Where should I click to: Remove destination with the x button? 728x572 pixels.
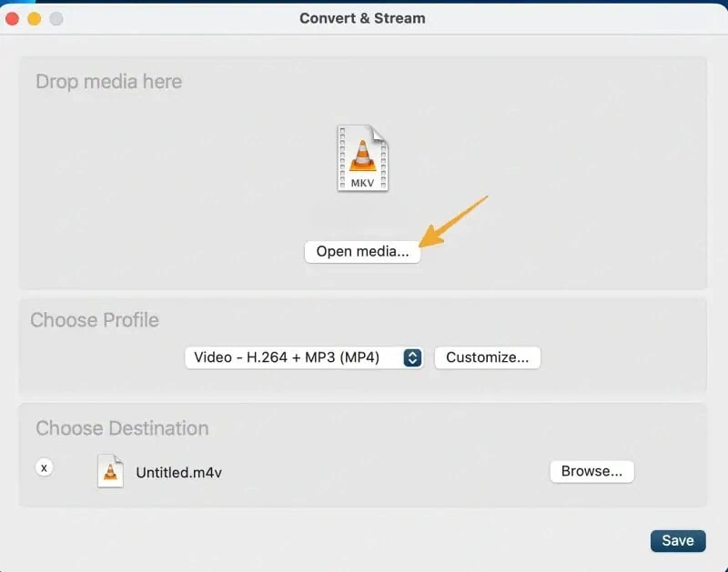click(44, 467)
